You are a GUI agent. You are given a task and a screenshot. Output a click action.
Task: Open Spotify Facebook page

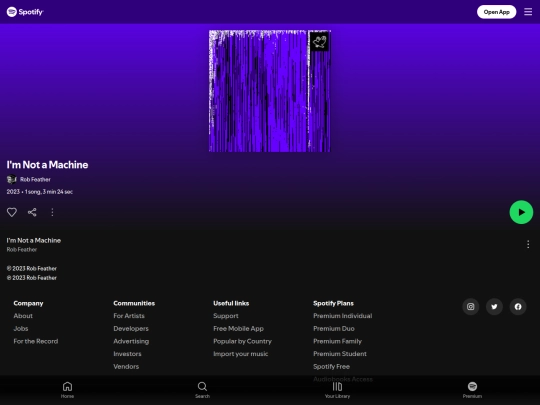pyautogui.click(x=518, y=307)
